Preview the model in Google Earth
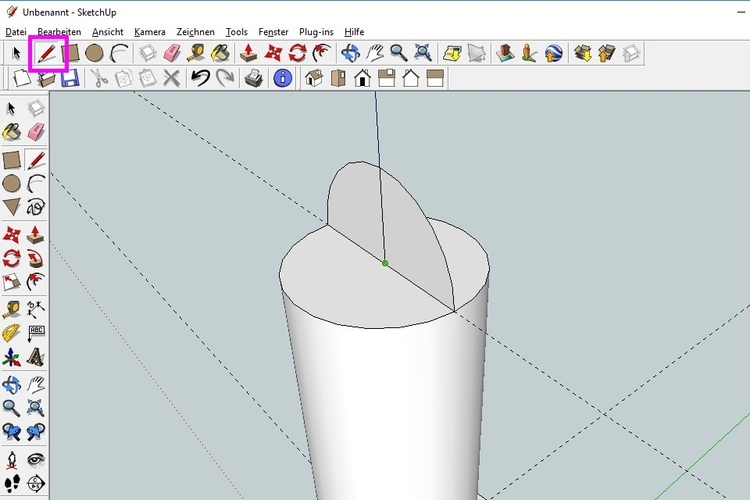Image resolution: width=750 pixels, height=500 pixels. pyautogui.click(x=553, y=53)
